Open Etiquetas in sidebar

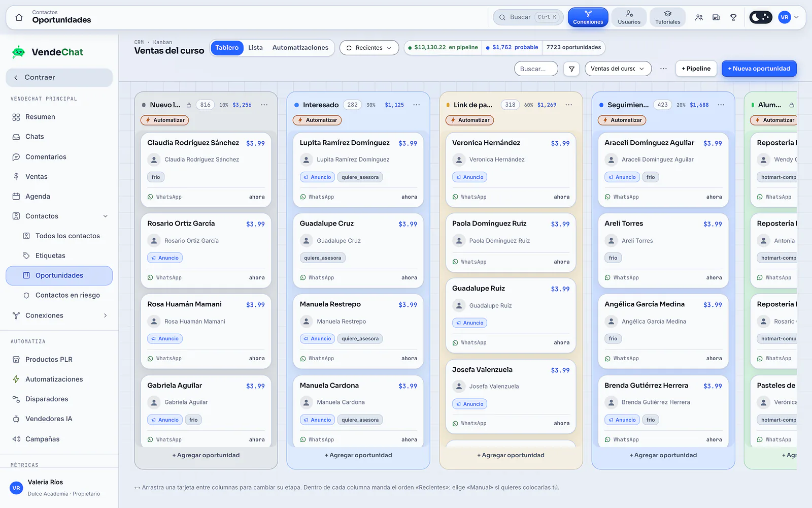coord(59,256)
